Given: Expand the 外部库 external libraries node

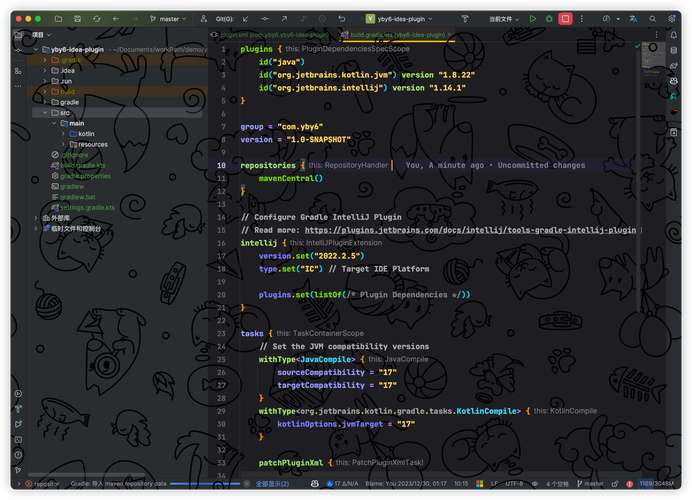Looking at the screenshot, I should (x=36, y=218).
